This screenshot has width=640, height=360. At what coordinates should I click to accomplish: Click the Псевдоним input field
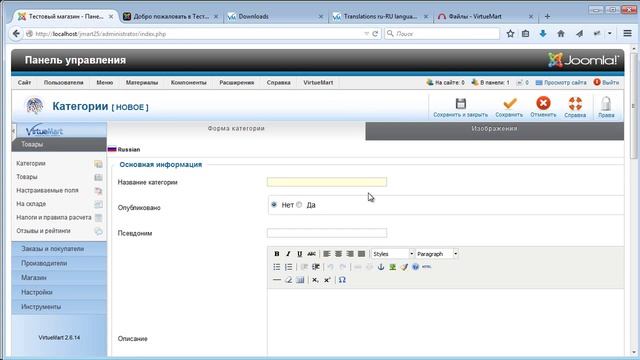[327, 233]
